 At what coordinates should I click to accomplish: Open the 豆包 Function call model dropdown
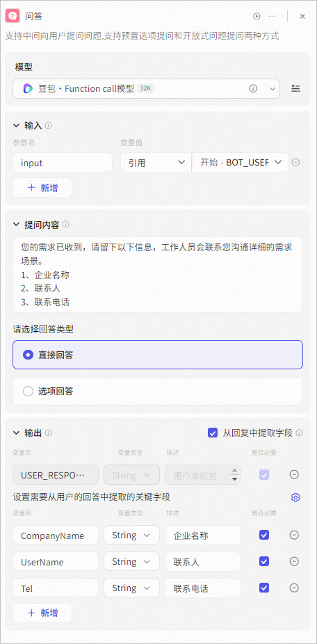146,89
